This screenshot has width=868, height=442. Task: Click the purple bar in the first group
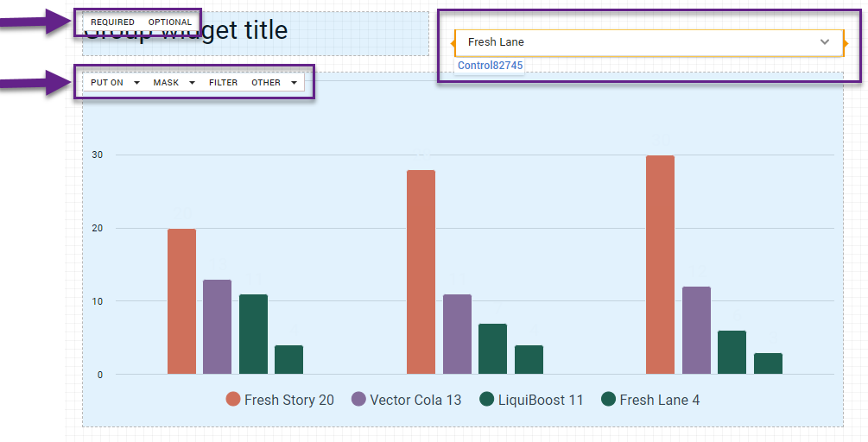pyautogui.click(x=217, y=326)
